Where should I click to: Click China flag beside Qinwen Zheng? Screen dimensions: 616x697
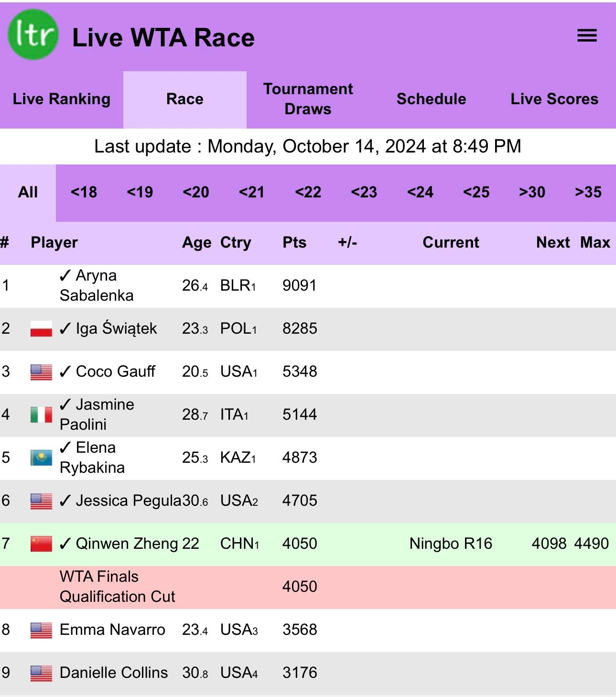click(41, 544)
